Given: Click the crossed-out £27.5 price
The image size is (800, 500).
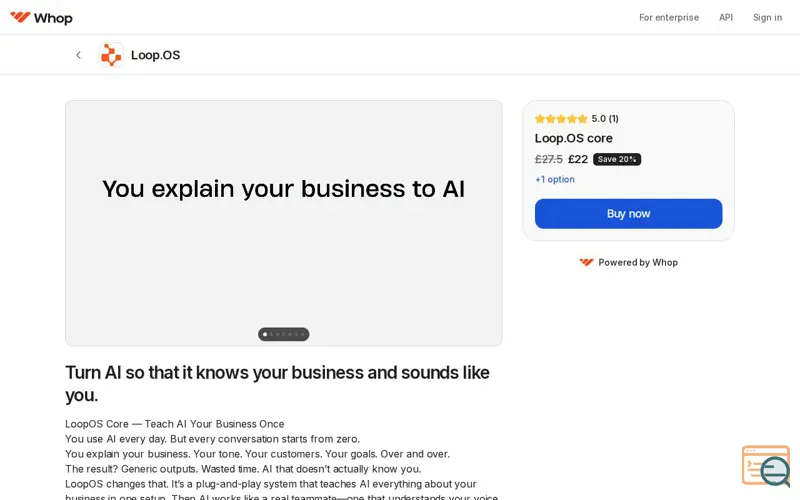Looking at the screenshot, I should (548, 159).
